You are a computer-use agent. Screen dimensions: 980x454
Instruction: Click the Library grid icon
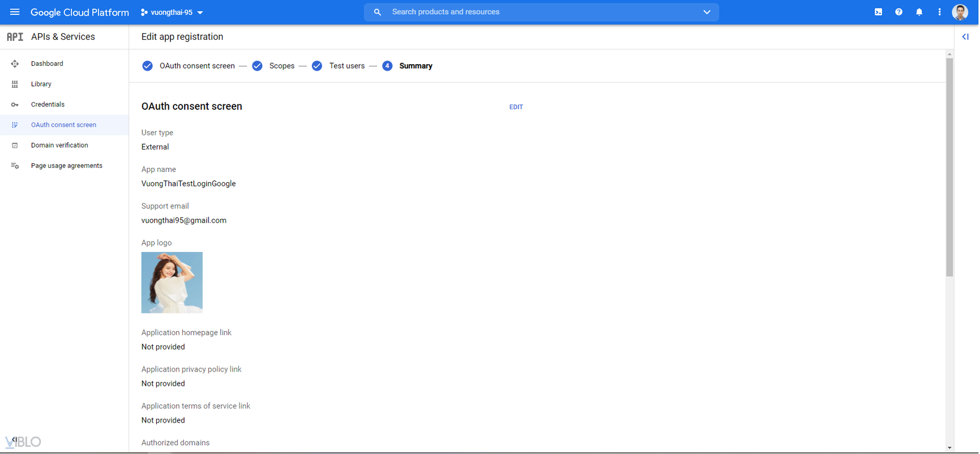15,84
